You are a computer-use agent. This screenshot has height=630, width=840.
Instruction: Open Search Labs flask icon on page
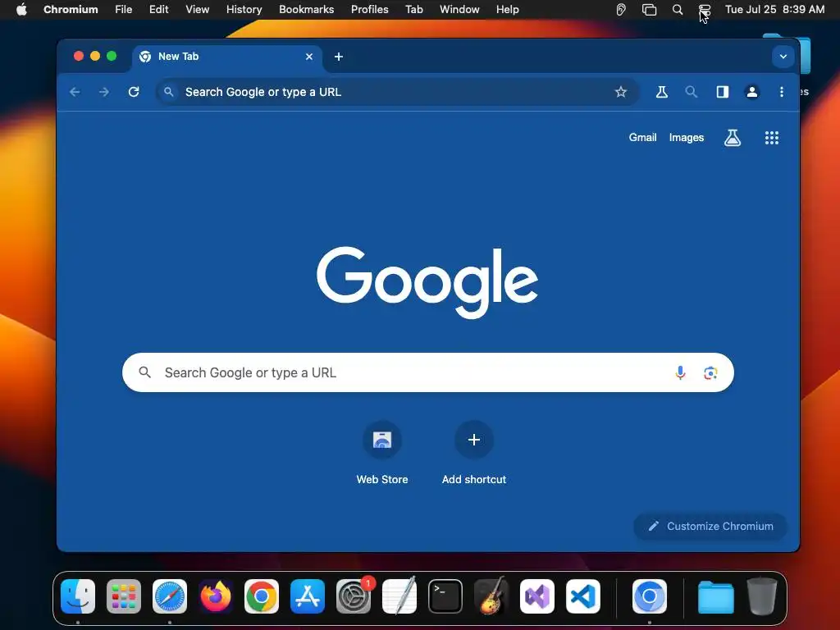733,138
